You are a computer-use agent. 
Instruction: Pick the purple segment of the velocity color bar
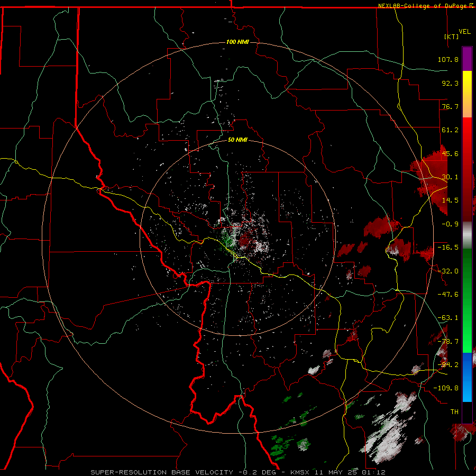point(467,59)
